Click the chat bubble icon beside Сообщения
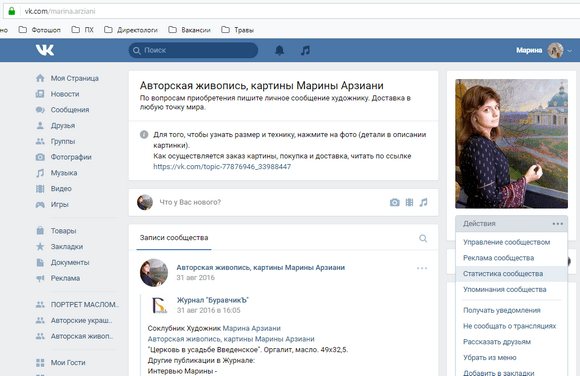This screenshot has height=376, width=580. pyautogui.click(x=40, y=110)
